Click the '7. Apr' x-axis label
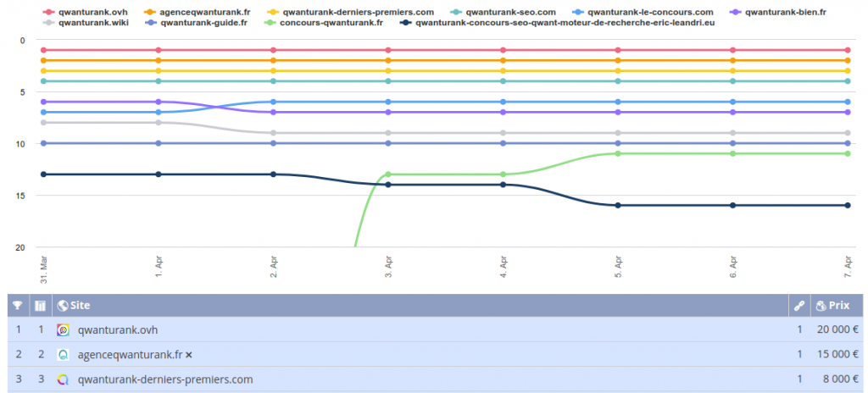The image size is (868, 393). click(x=848, y=268)
